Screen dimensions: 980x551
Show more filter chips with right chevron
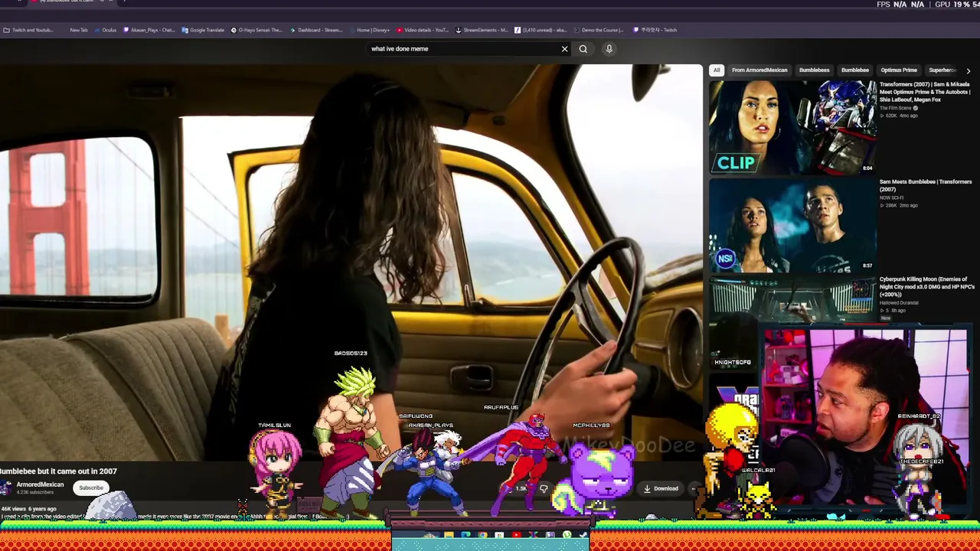click(969, 70)
